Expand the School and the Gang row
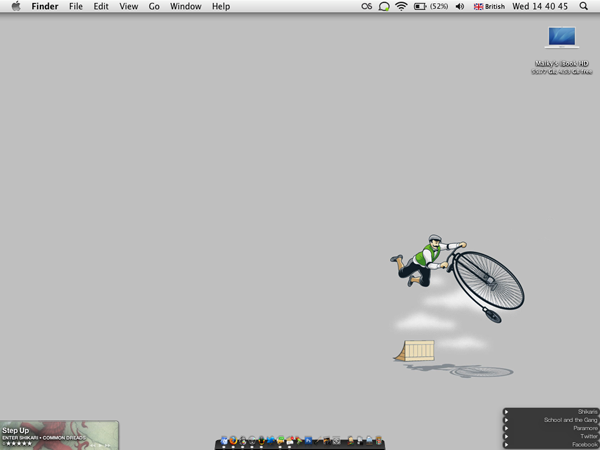The height and width of the screenshot is (450, 600). click(x=506, y=420)
